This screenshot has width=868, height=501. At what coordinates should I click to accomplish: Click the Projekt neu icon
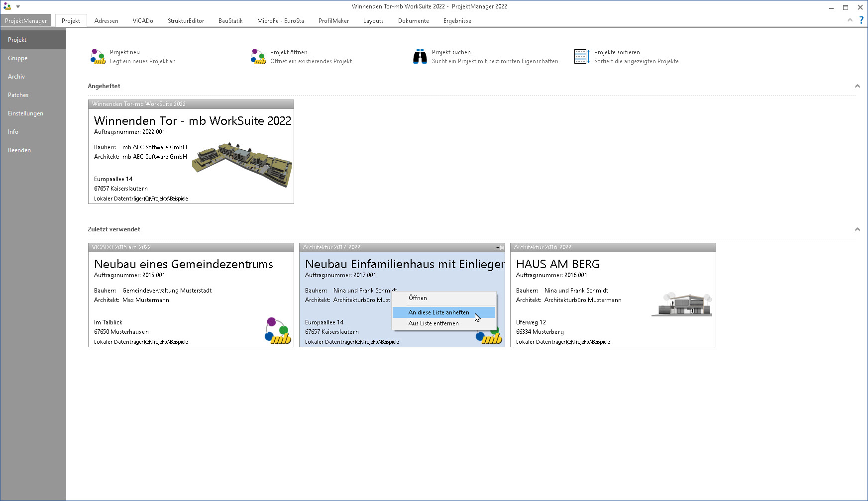[x=98, y=57]
